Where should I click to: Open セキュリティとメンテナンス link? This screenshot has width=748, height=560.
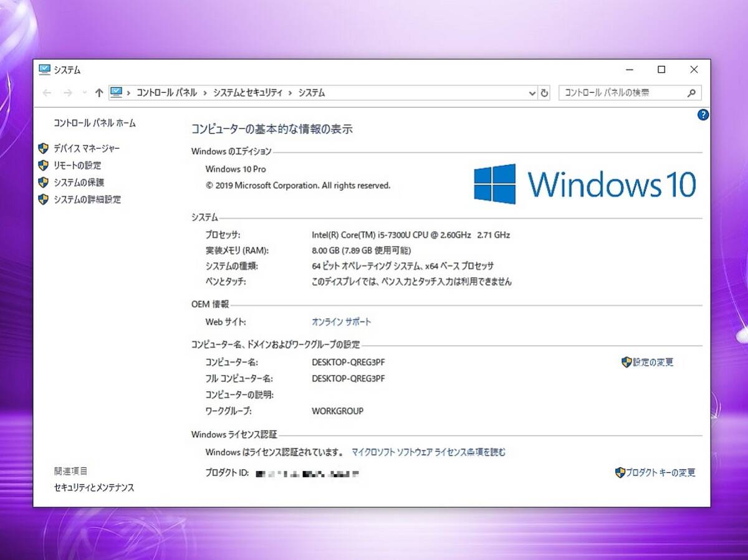click(x=94, y=488)
